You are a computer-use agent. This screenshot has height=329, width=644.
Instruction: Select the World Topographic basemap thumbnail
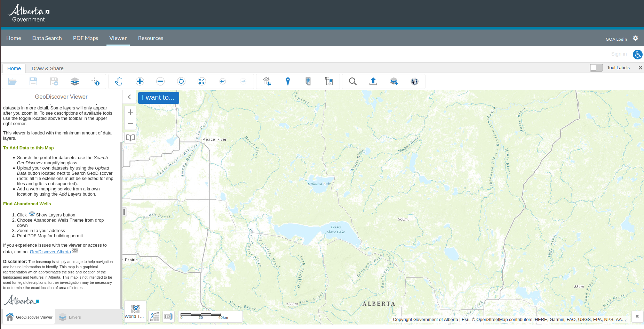tap(135, 309)
